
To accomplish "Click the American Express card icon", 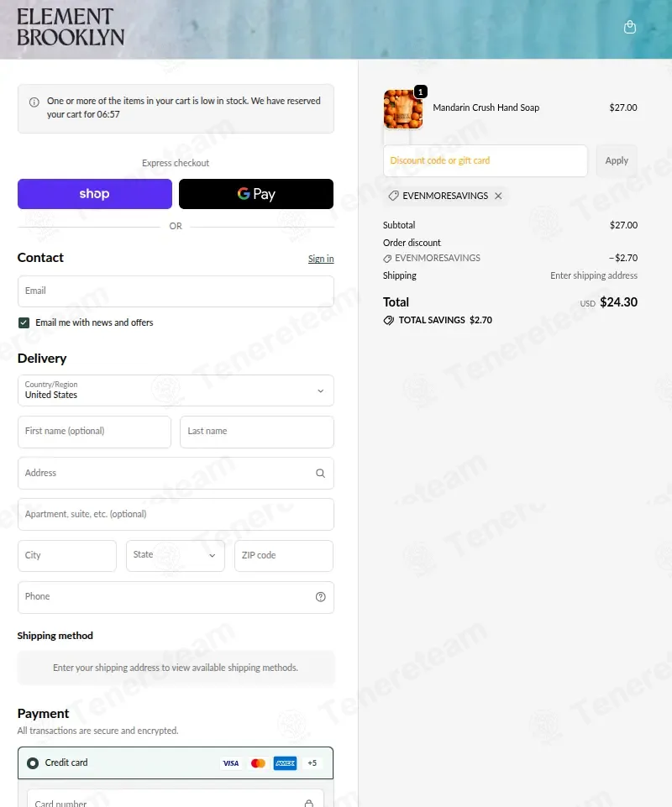I will [x=285, y=763].
